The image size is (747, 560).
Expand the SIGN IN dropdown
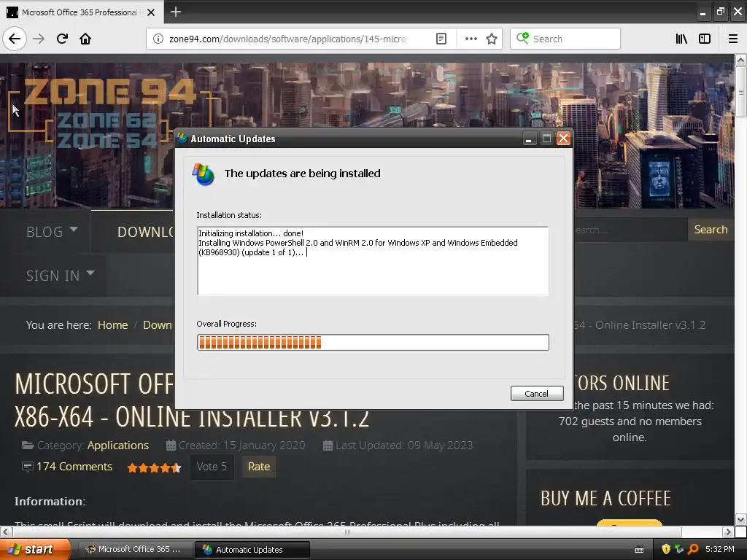pos(60,276)
